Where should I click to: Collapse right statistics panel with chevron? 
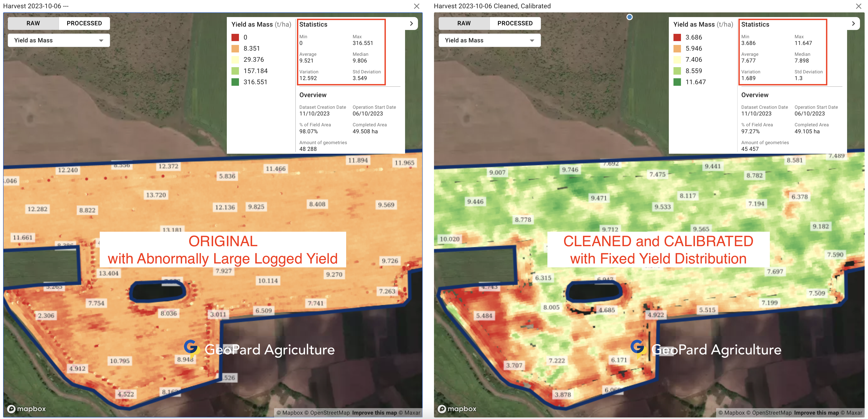click(x=853, y=24)
